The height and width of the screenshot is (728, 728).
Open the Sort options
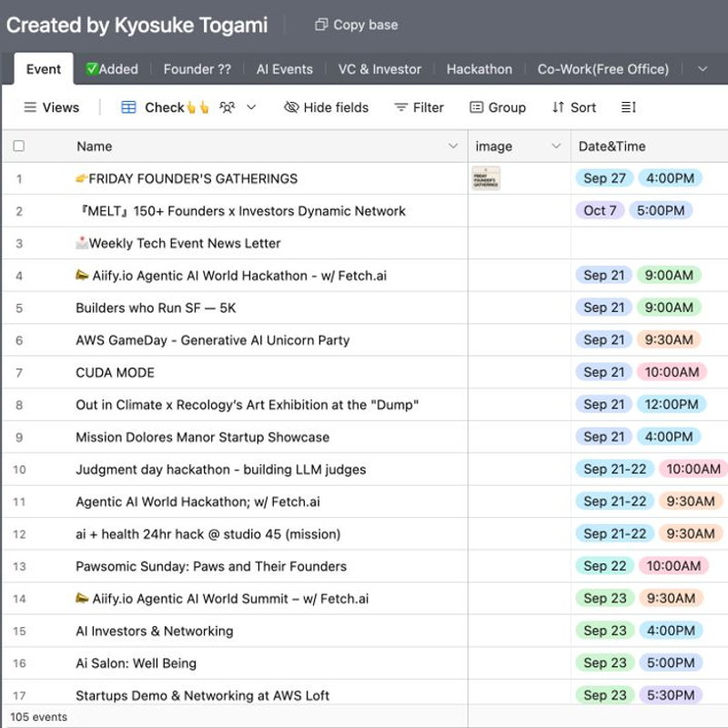[574, 107]
